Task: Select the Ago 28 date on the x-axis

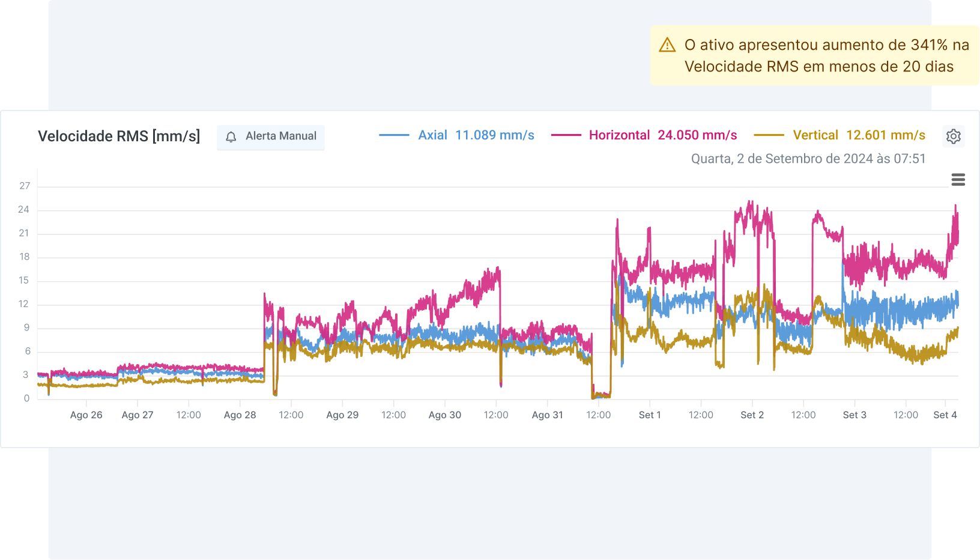Action: point(240,415)
